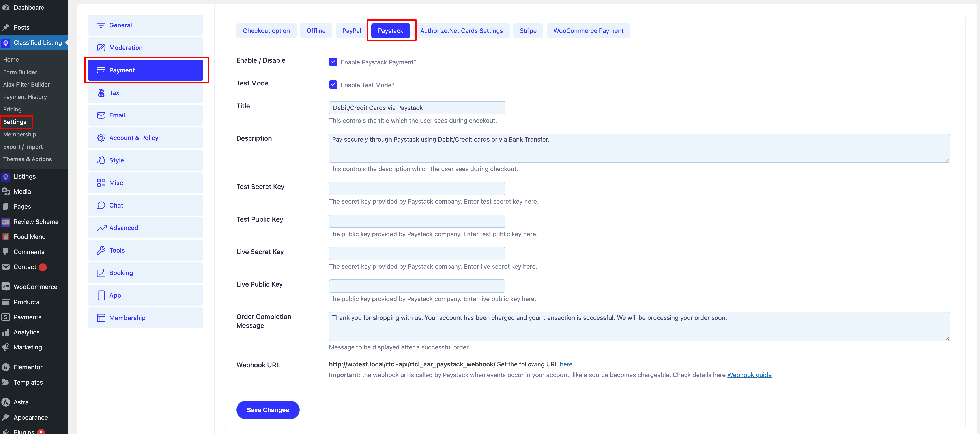
Task: Switch to the Stripe tab
Action: pyautogui.click(x=528, y=30)
